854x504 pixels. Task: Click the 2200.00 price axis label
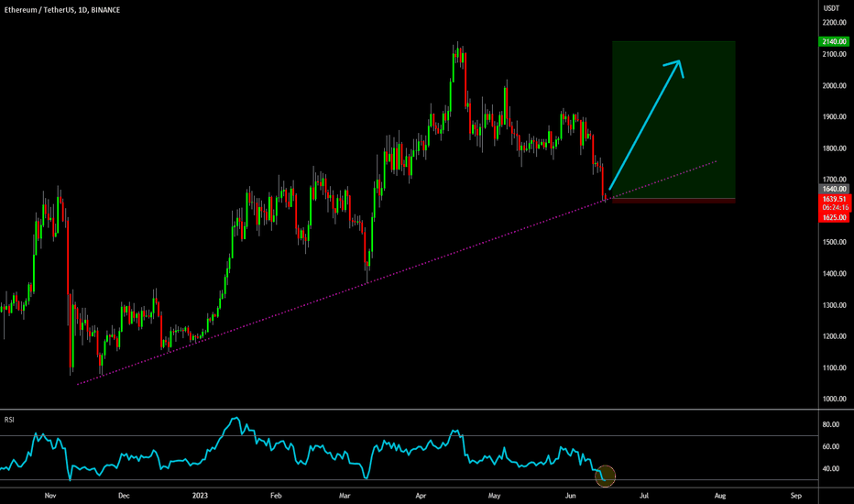click(835, 23)
